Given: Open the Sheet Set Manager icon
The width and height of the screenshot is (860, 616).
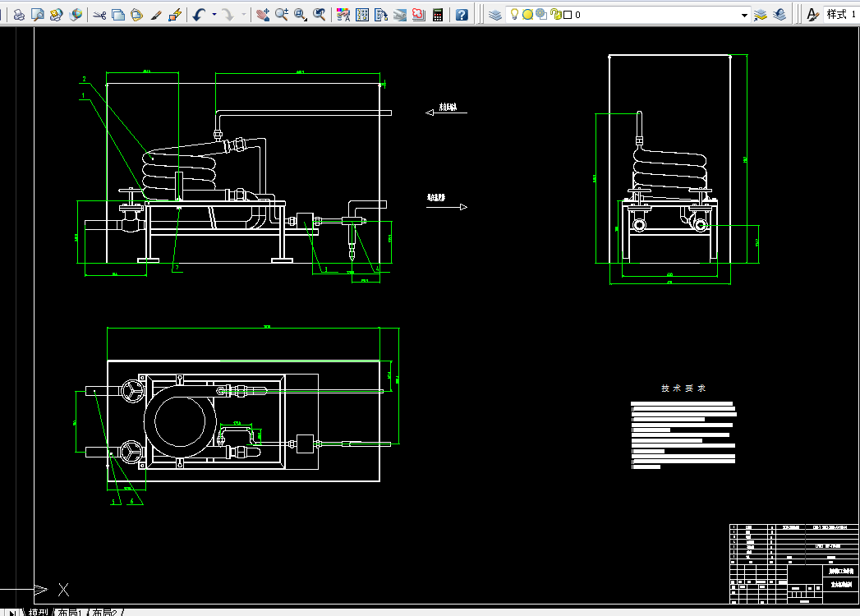Looking at the screenshot, I should 400,15.
